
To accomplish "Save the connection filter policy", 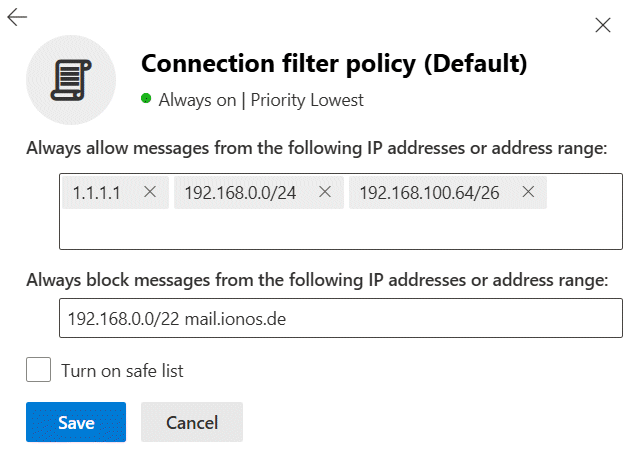I will tap(76, 422).
